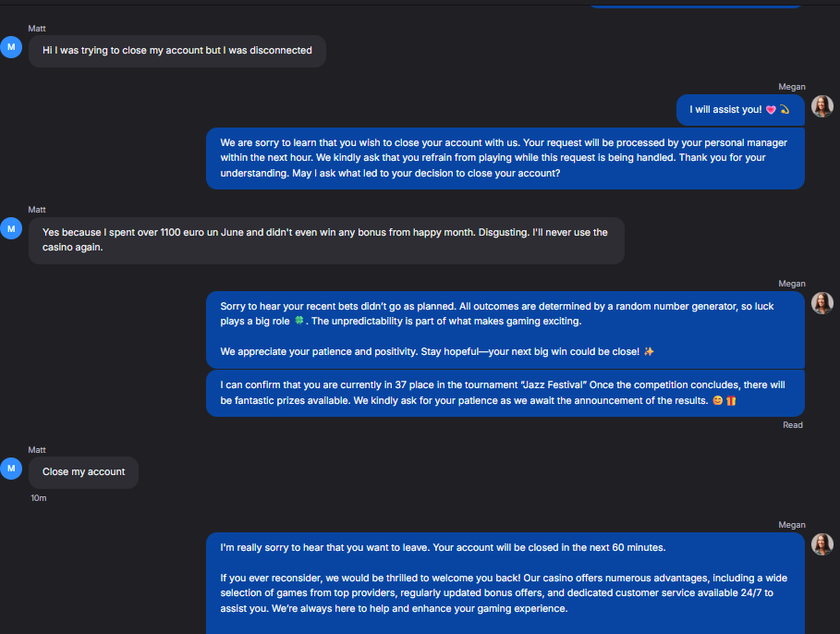The height and width of the screenshot is (634, 840).
Task: Click the Megan sender name above 'I will assist you!'
Action: 792,87
